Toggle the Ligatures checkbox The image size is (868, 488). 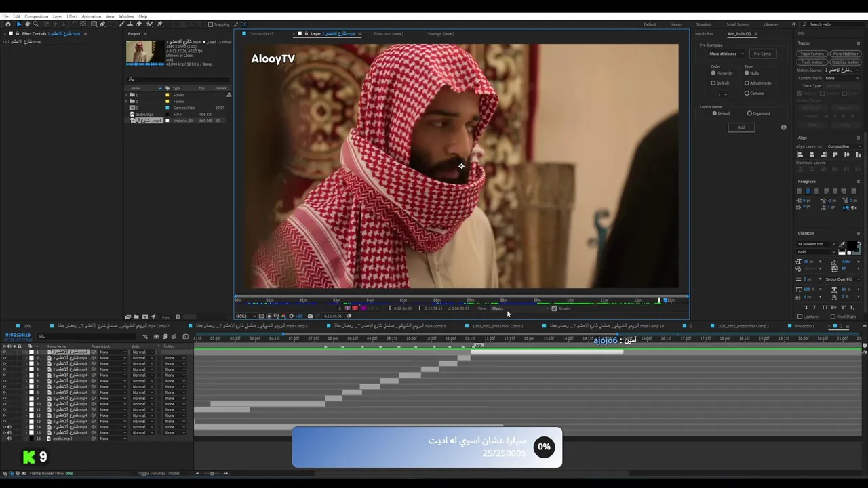pos(800,317)
